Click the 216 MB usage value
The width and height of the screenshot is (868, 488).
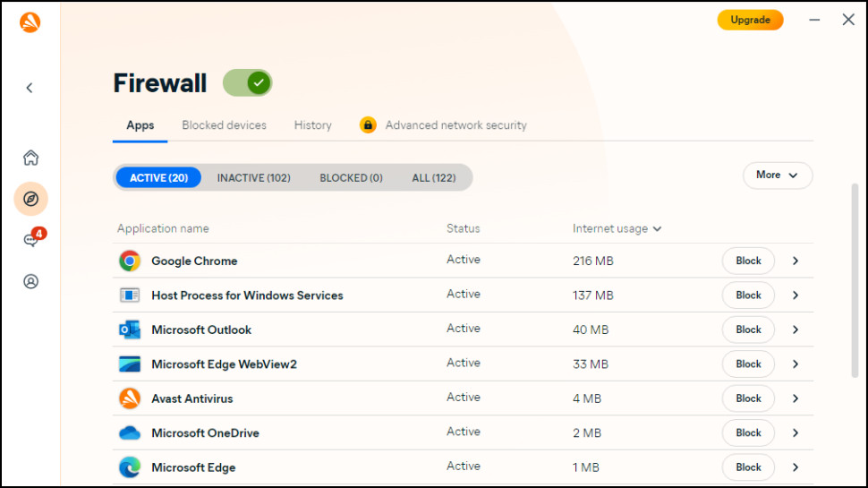pyautogui.click(x=593, y=261)
